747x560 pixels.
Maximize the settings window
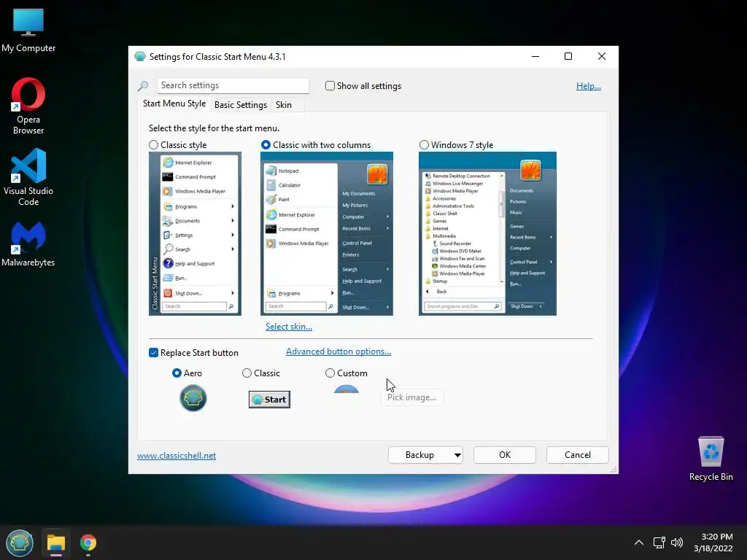coord(568,57)
